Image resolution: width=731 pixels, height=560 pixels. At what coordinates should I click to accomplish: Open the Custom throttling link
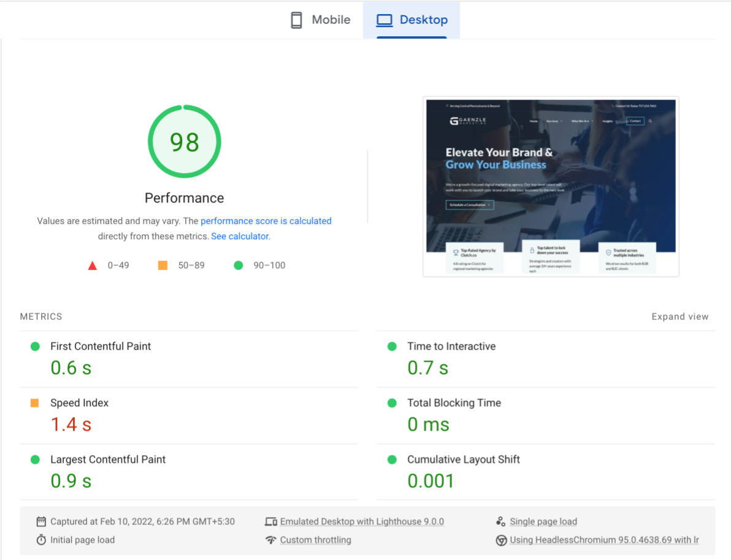click(316, 540)
